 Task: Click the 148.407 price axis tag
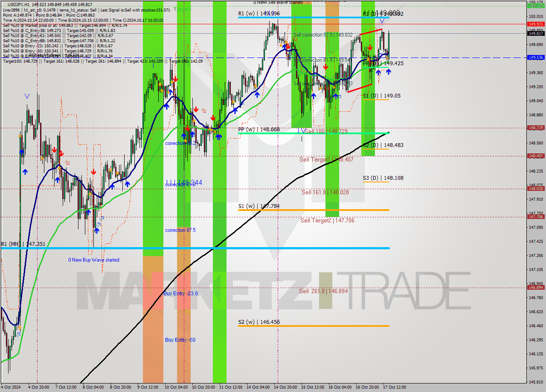coord(536,156)
